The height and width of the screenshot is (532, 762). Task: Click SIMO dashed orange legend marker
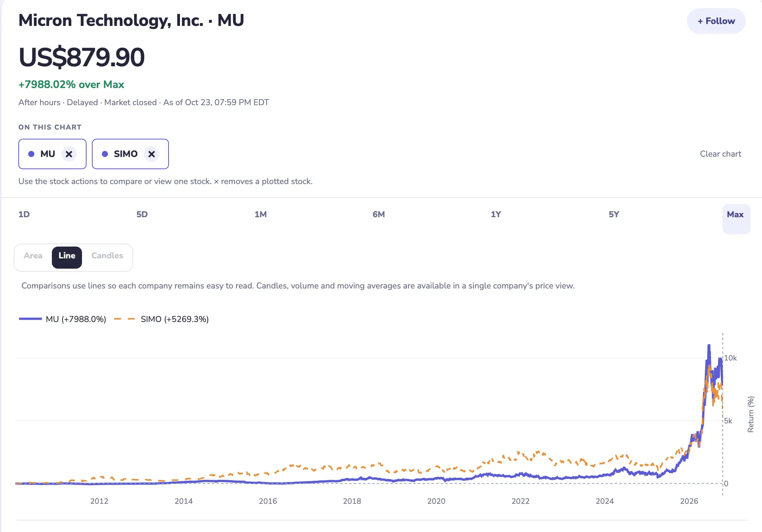click(124, 319)
